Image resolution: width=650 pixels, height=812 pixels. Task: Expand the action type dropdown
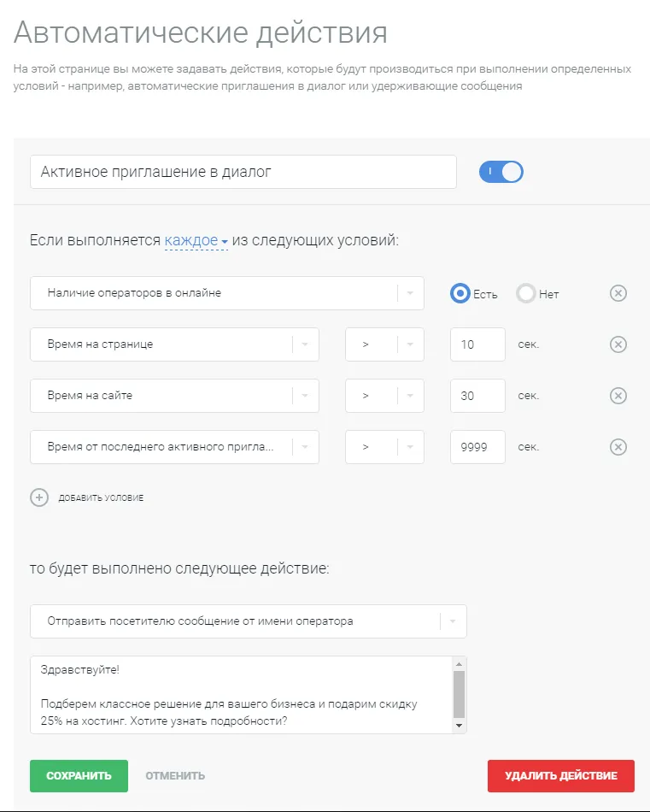pos(453,621)
